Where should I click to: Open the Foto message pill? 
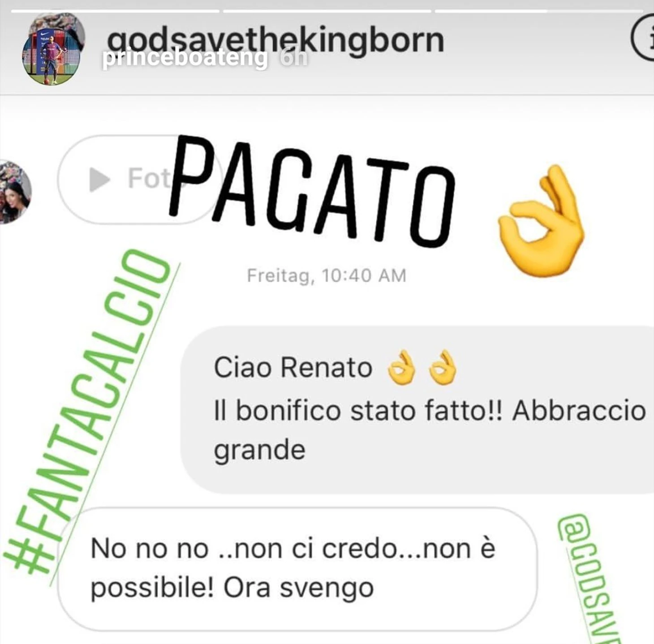click(x=139, y=179)
